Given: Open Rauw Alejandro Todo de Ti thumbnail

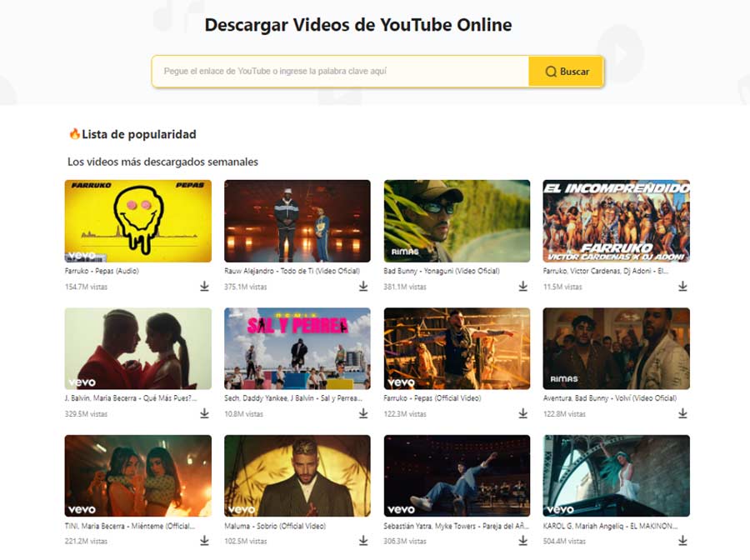Looking at the screenshot, I should click(297, 221).
